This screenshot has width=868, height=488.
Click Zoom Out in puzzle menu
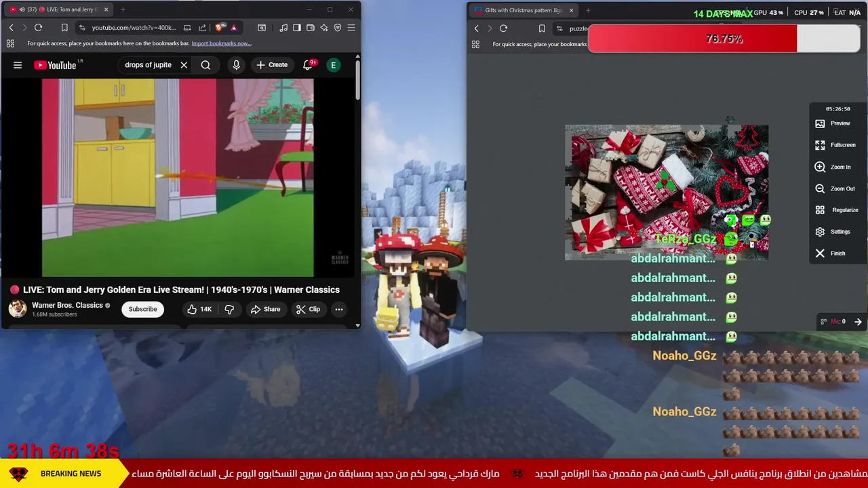pos(835,188)
